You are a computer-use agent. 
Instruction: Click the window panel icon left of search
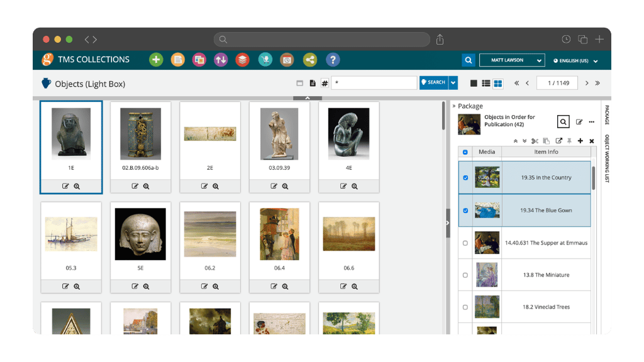[300, 84]
